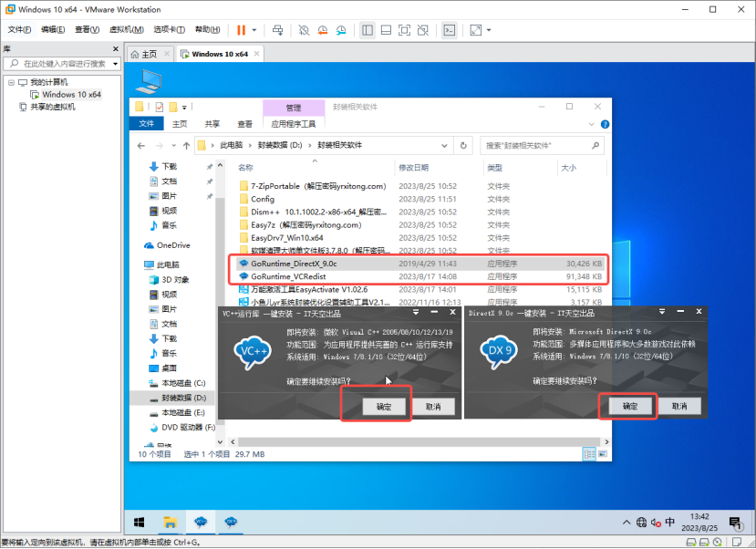Open This PC icon on the guest desktop
Viewport: 756px width, 549px height.
[149, 81]
